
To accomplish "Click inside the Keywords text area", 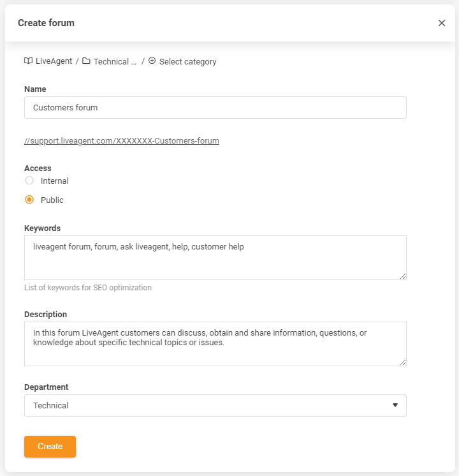I will [x=215, y=258].
